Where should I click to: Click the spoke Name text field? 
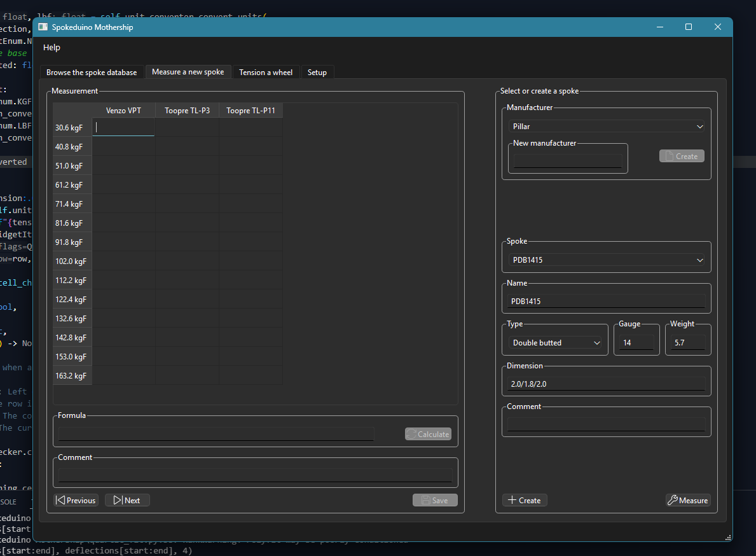pos(606,301)
